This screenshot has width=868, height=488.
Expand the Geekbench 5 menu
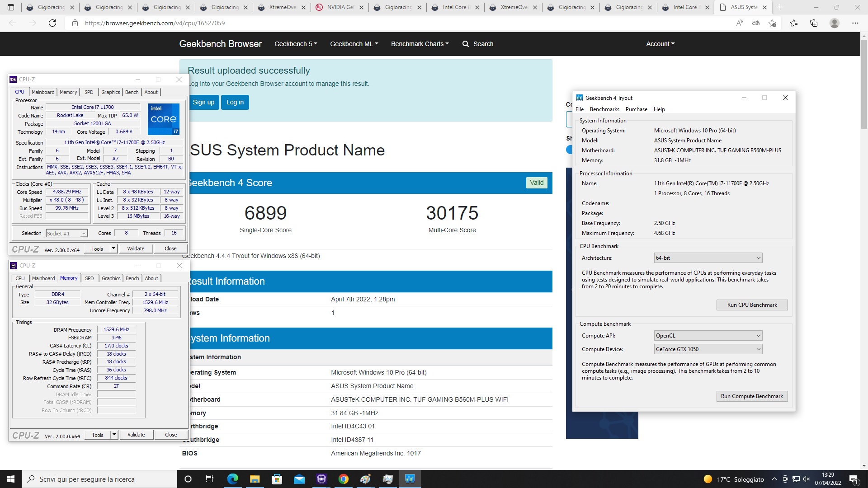click(x=296, y=44)
